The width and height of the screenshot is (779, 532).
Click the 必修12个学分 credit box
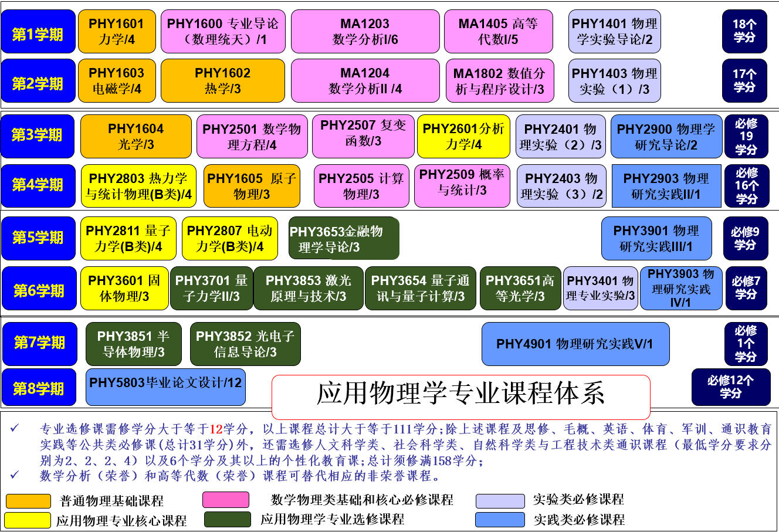pos(730,387)
